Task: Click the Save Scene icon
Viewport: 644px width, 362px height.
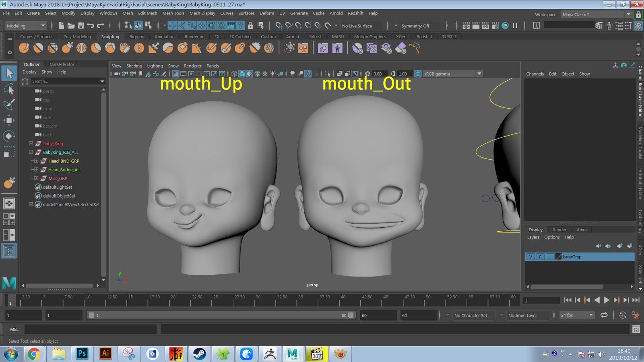Action: pyautogui.click(x=81, y=26)
